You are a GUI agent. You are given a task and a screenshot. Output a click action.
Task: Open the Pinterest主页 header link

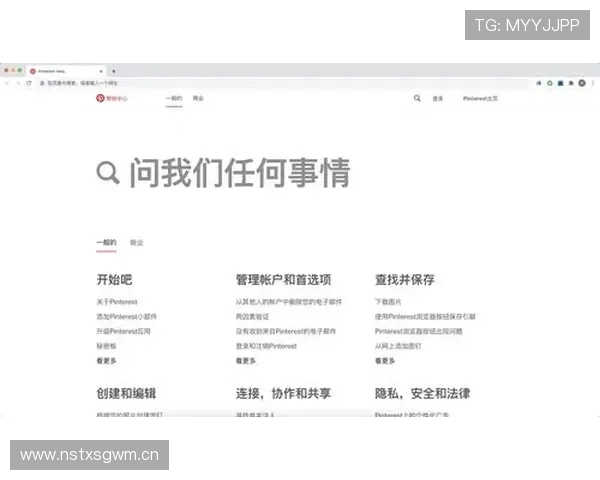tap(480, 99)
